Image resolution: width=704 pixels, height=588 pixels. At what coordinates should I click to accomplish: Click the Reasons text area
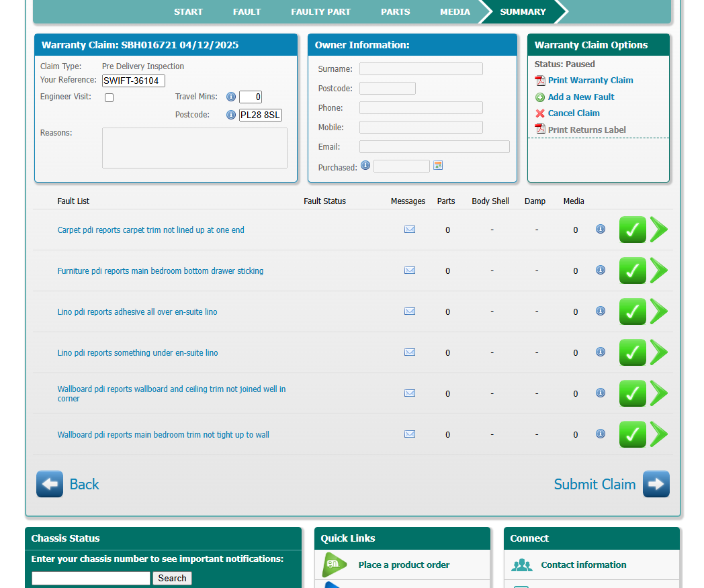194,148
